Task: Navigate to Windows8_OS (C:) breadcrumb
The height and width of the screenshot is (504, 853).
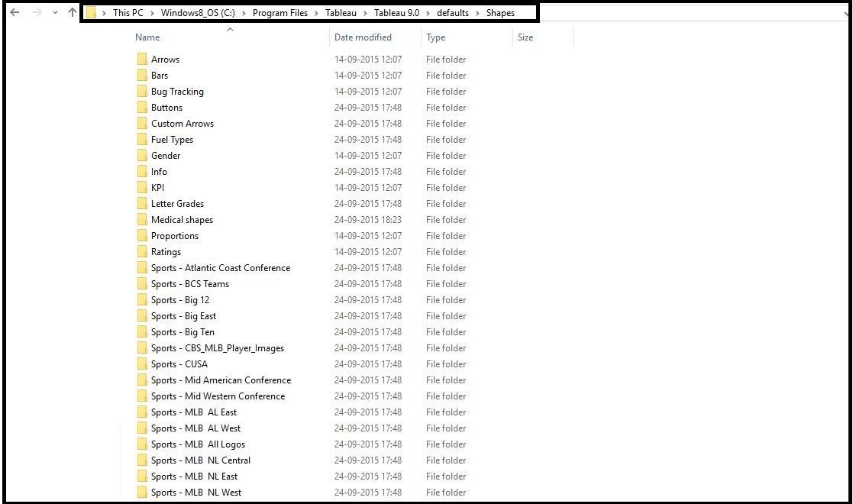Action: point(198,12)
